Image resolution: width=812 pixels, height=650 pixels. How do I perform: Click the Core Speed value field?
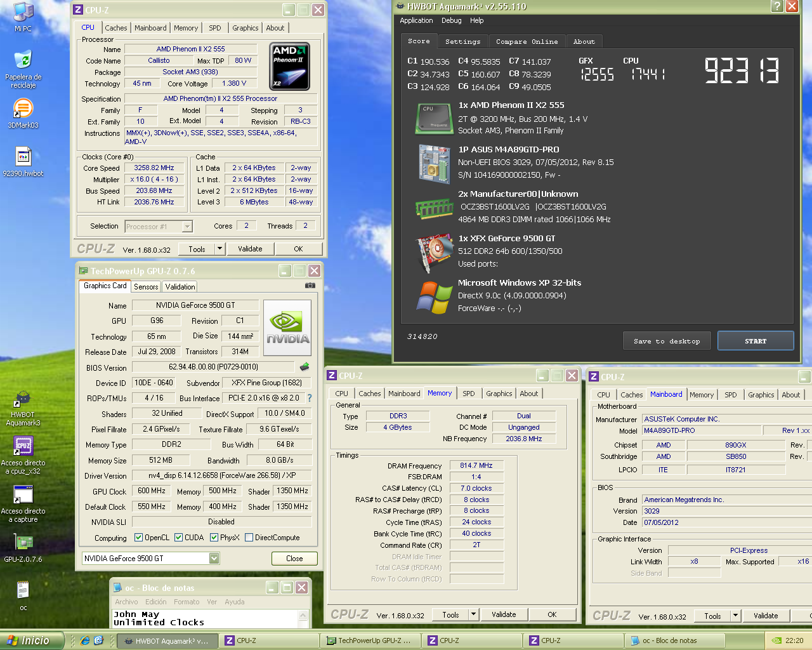click(x=154, y=168)
